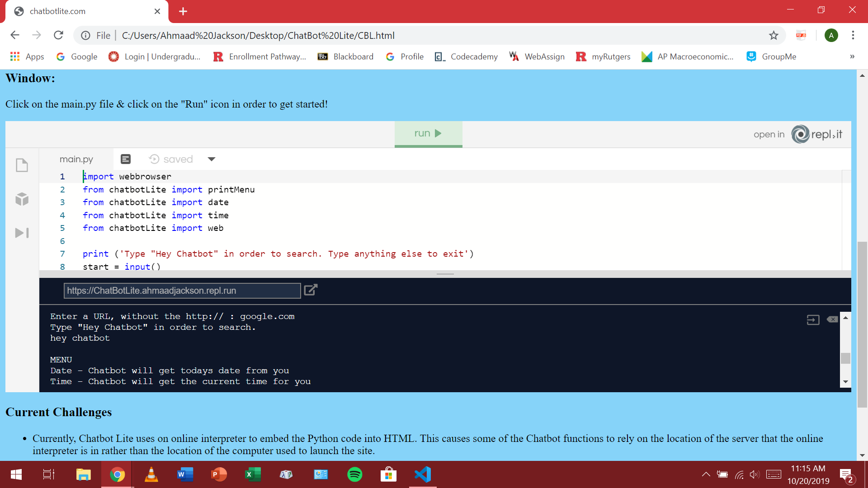868x488 pixels.
Task: Open Chrome menu three dots
Action: pos(853,35)
